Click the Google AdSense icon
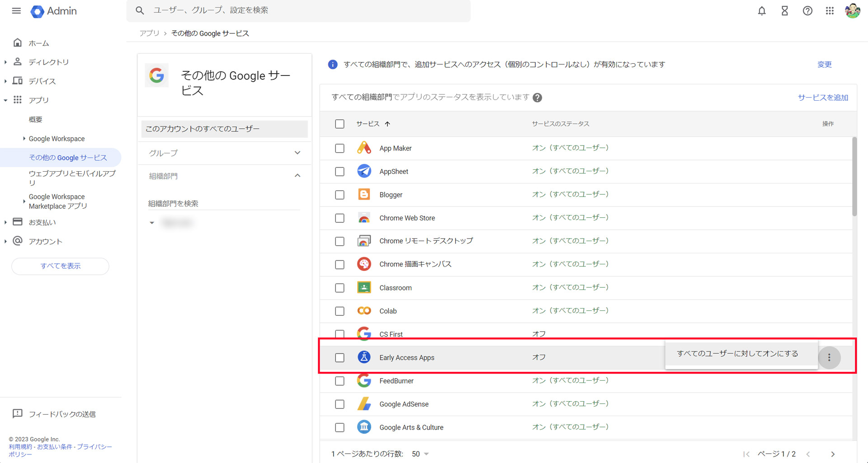 pos(364,404)
